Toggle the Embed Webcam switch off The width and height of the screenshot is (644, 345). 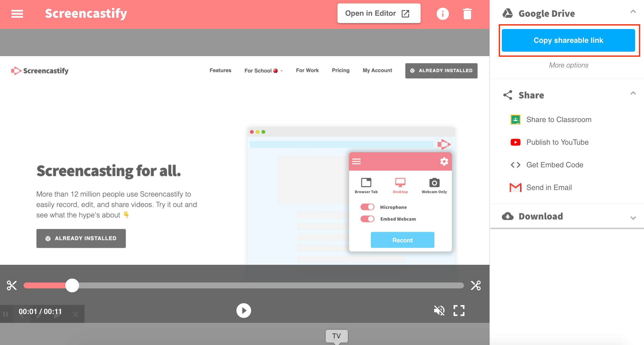click(368, 219)
